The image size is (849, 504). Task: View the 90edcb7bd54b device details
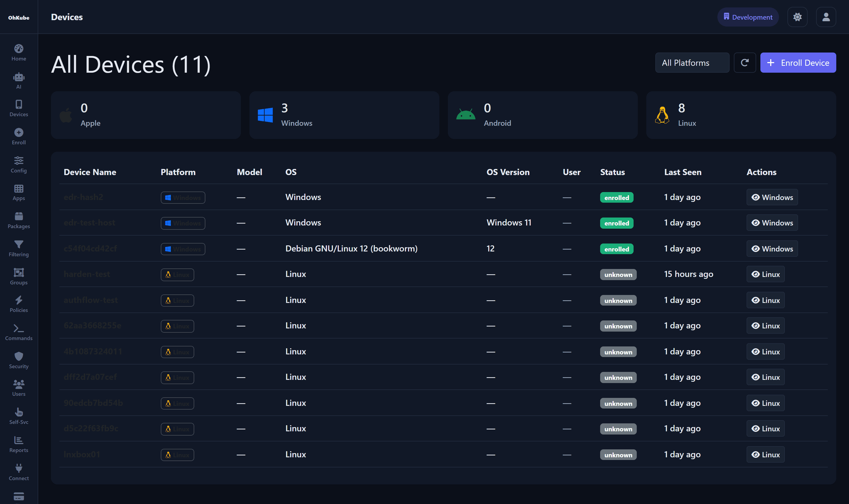click(765, 403)
